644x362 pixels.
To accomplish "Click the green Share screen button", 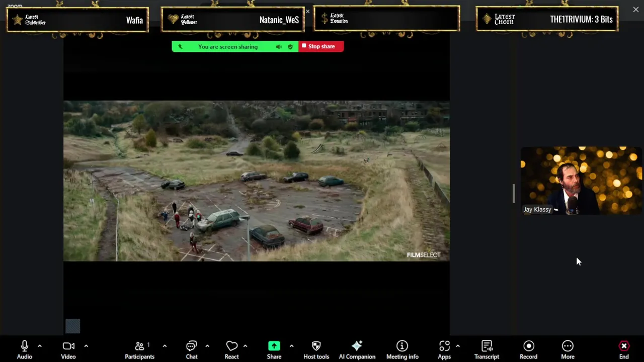I will (274, 349).
